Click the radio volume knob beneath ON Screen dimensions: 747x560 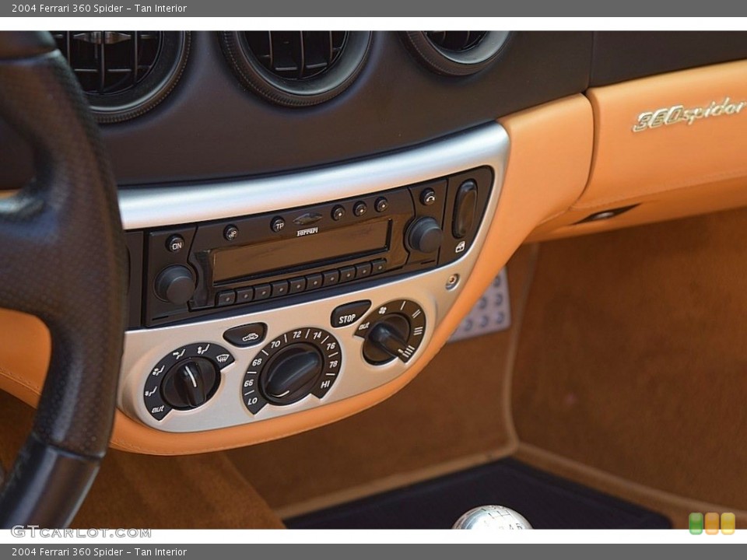click(175, 285)
